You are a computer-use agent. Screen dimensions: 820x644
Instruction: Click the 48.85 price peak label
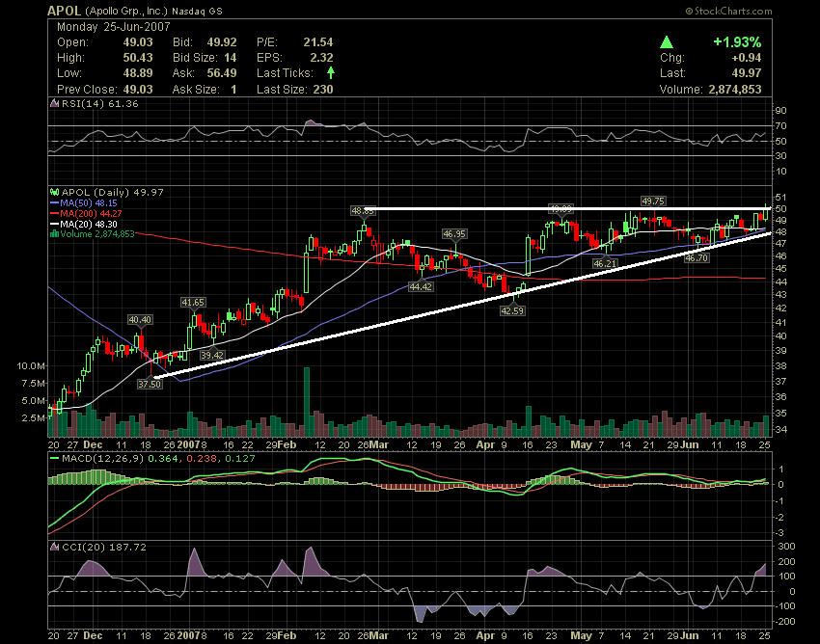pos(363,211)
